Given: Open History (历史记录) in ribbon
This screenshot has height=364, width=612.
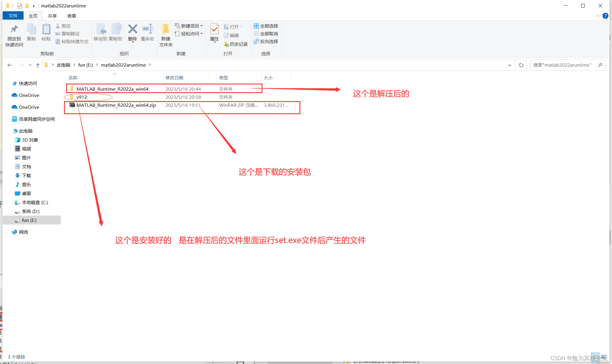Looking at the screenshot, I should 236,44.
